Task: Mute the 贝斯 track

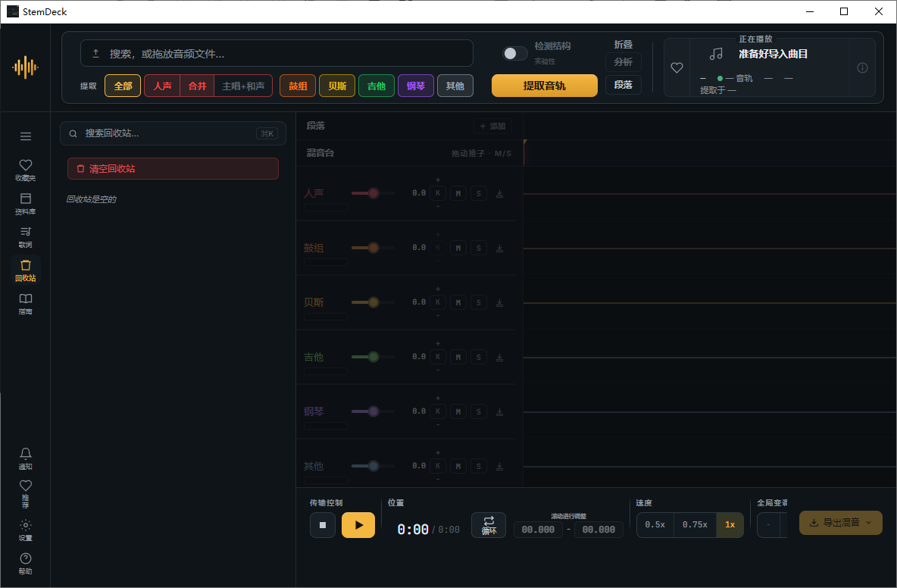Action: pyautogui.click(x=458, y=302)
